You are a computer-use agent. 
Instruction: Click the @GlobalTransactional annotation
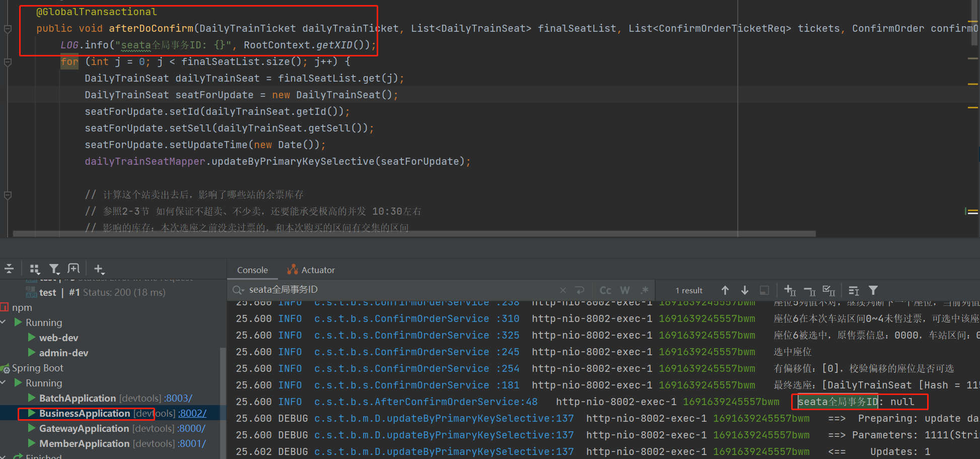tap(97, 12)
